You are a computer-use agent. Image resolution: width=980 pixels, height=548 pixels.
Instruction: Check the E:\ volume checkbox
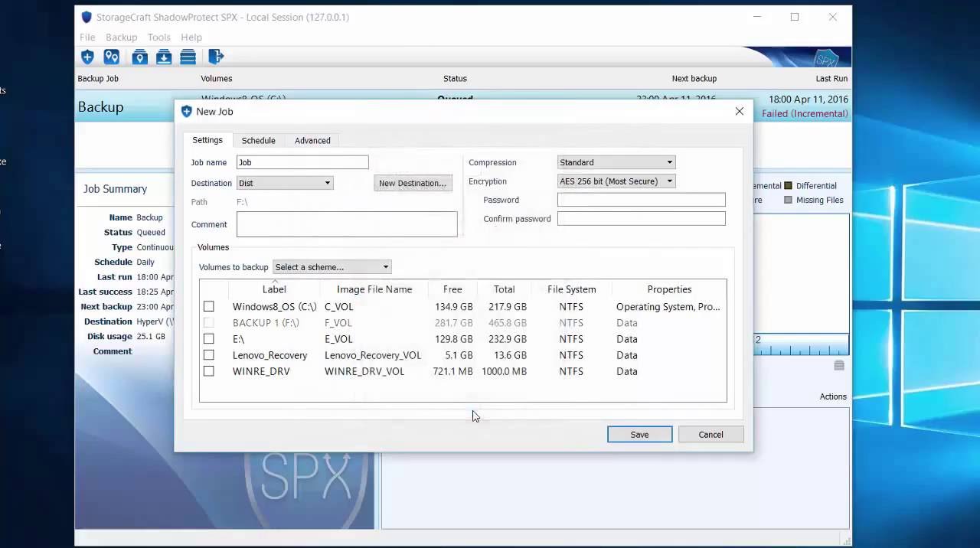208,339
